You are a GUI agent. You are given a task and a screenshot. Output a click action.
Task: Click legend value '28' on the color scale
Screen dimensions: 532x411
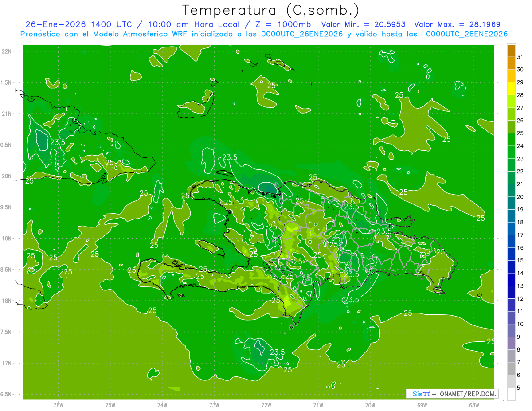coord(520,95)
